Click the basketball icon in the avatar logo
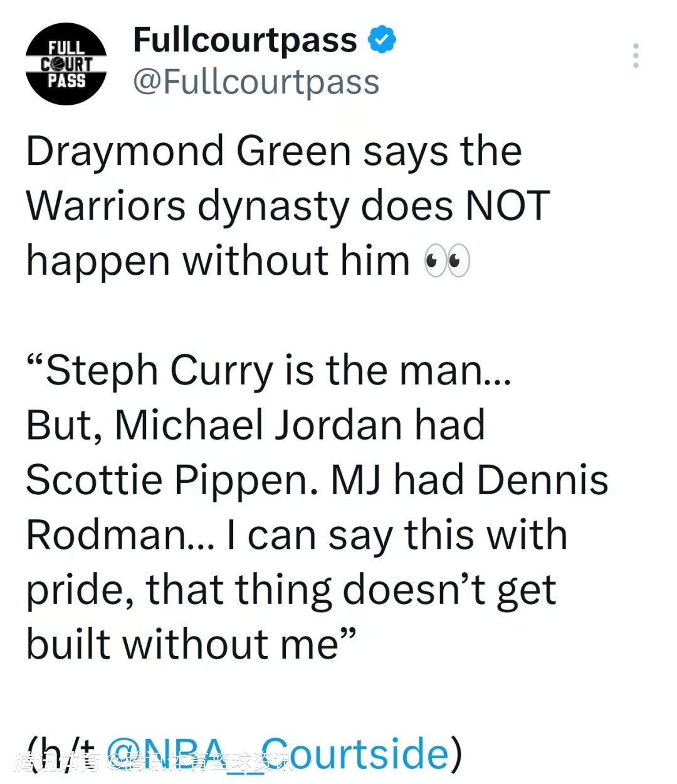This screenshot has height=784, width=677. [55, 64]
